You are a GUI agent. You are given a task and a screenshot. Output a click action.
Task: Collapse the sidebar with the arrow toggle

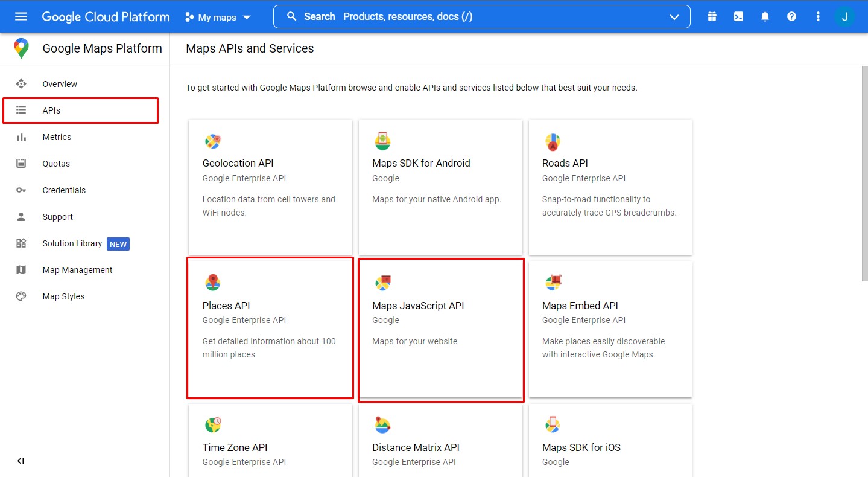(x=21, y=461)
